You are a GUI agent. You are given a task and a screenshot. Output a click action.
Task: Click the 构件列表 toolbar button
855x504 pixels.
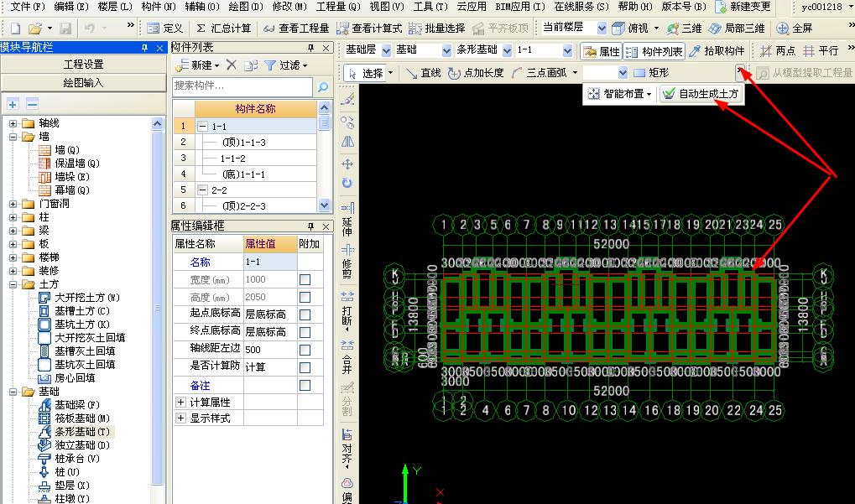654,51
